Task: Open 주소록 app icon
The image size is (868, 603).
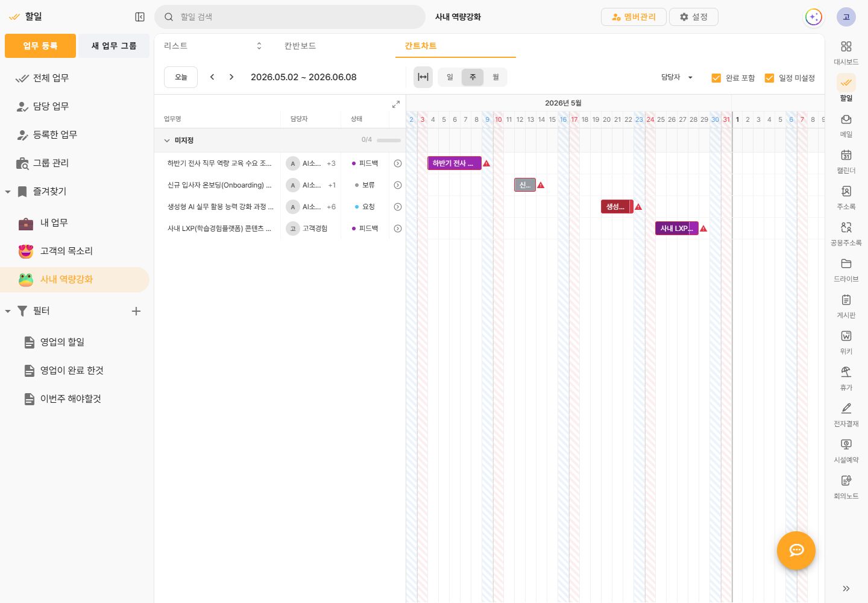Action: point(846,198)
